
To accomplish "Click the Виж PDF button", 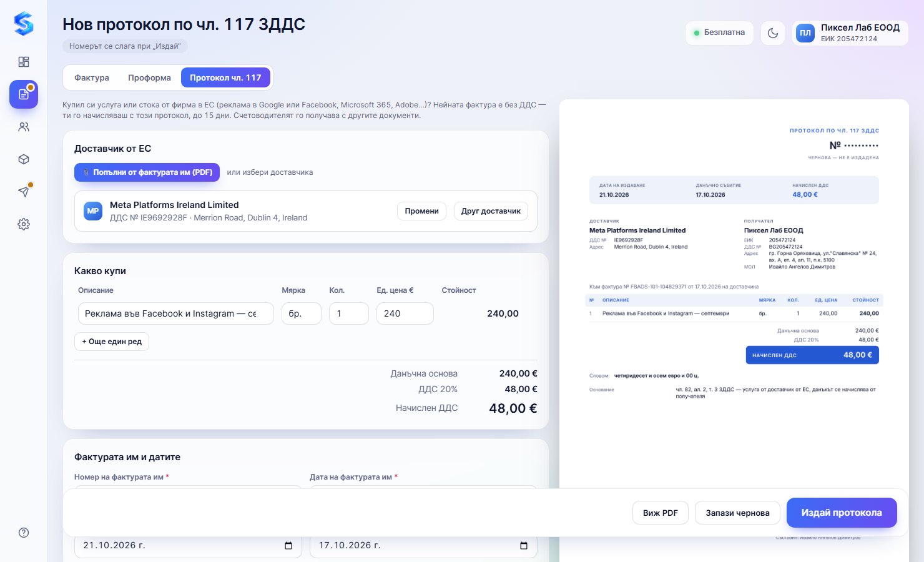I will point(661,513).
